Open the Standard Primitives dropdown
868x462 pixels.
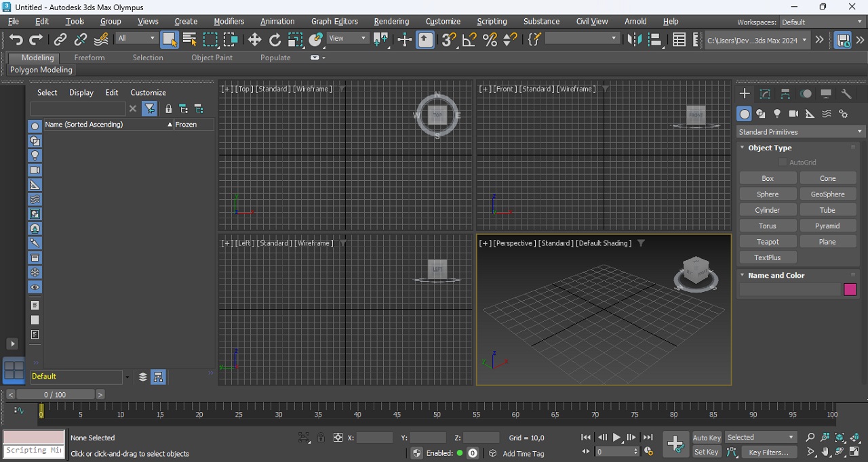[x=800, y=132]
